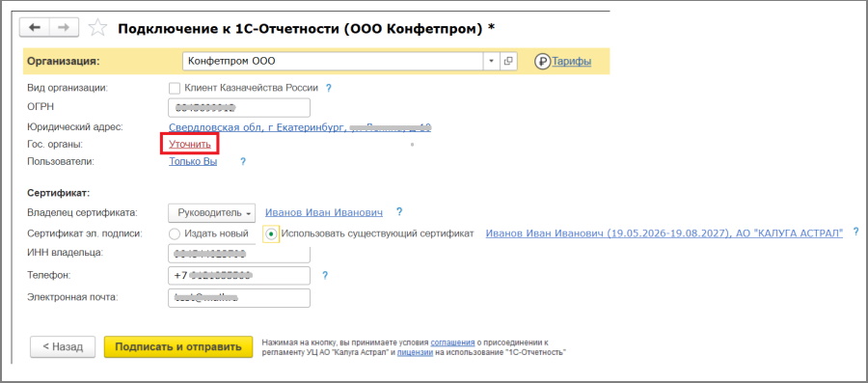Go back with the left arrow button
Screen dimensions: 868x383
pos(35,28)
